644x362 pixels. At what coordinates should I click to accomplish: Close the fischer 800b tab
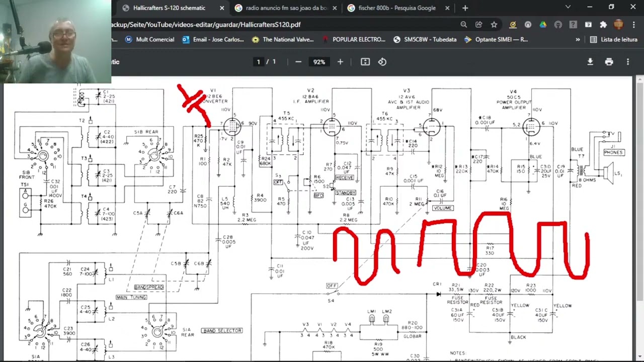447,8
